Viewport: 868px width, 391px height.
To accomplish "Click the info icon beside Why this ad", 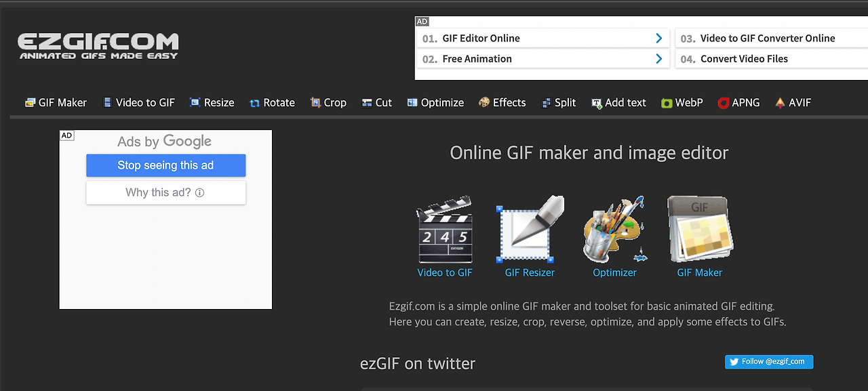I will coord(199,193).
